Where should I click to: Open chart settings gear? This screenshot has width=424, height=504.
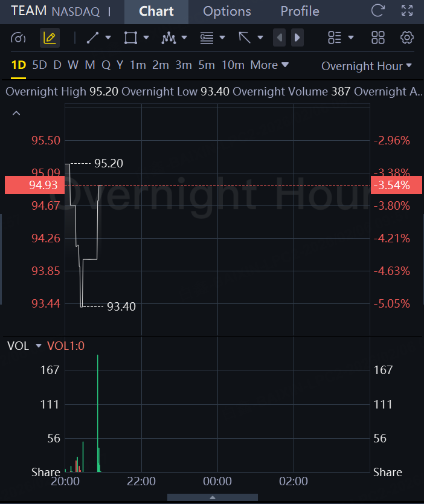pos(407,38)
